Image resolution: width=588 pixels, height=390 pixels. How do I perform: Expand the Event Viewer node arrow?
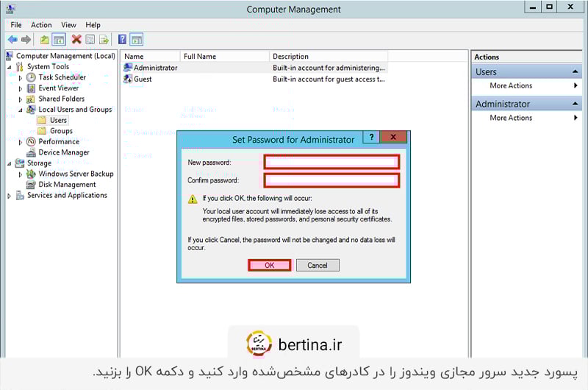coord(21,89)
